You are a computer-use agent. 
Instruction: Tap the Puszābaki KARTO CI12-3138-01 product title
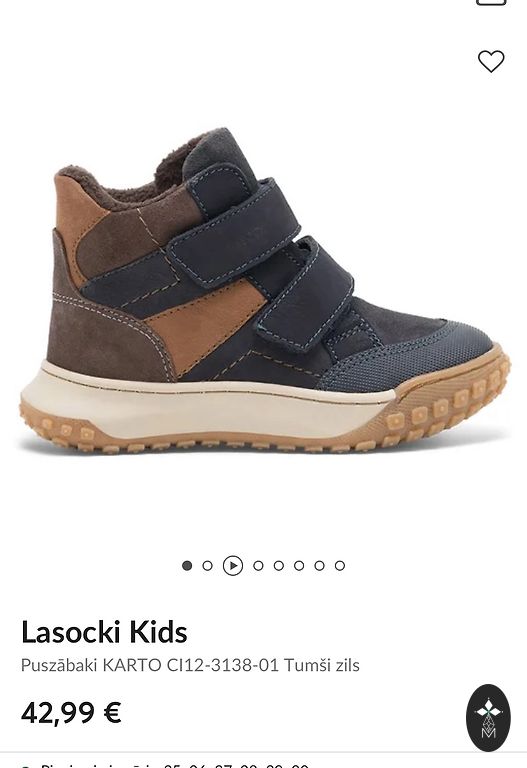pos(190,665)
